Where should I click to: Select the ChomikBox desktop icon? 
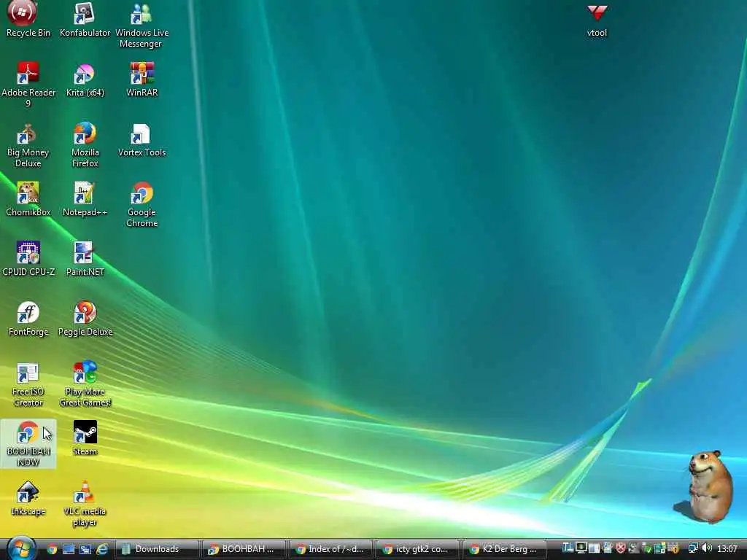point(28,199)
